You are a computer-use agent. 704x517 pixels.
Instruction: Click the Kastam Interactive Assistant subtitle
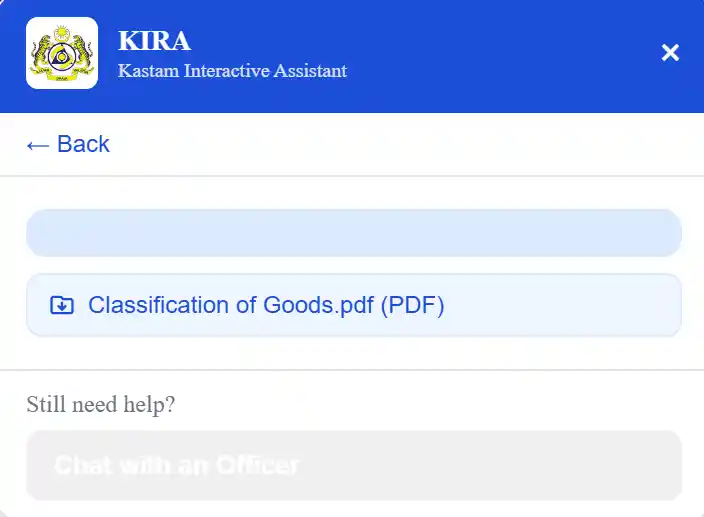tap(232, 71)
